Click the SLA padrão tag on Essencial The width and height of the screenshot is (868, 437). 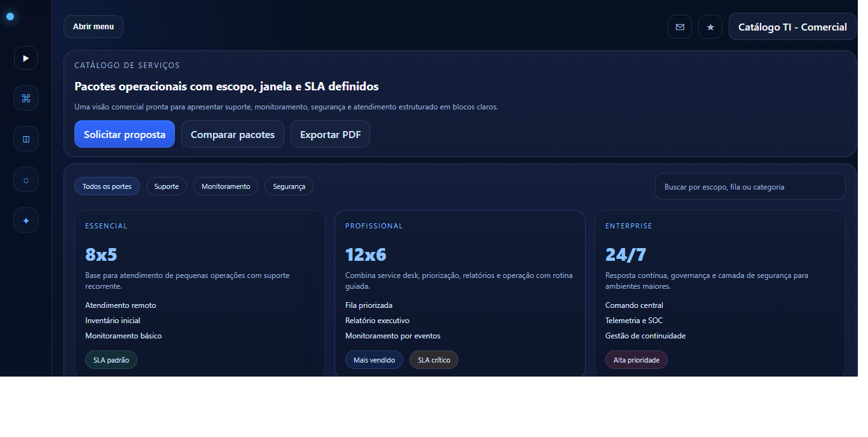click(x=111, y=359)
